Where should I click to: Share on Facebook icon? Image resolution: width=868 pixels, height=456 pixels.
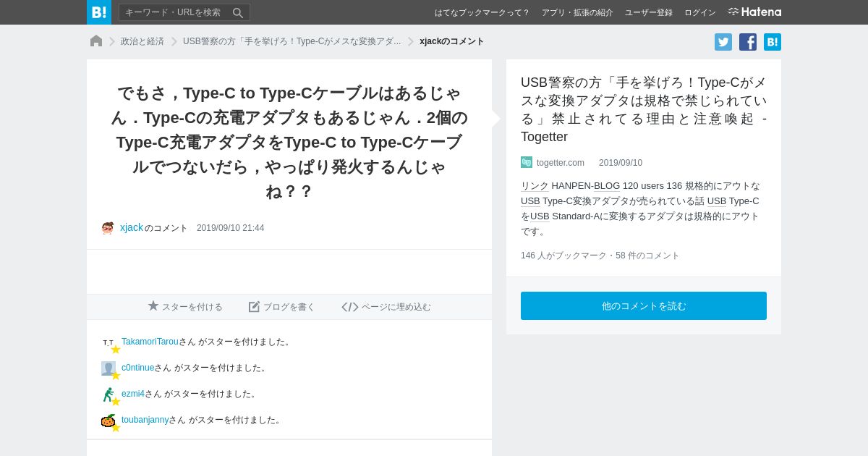[x=748, y=42]
